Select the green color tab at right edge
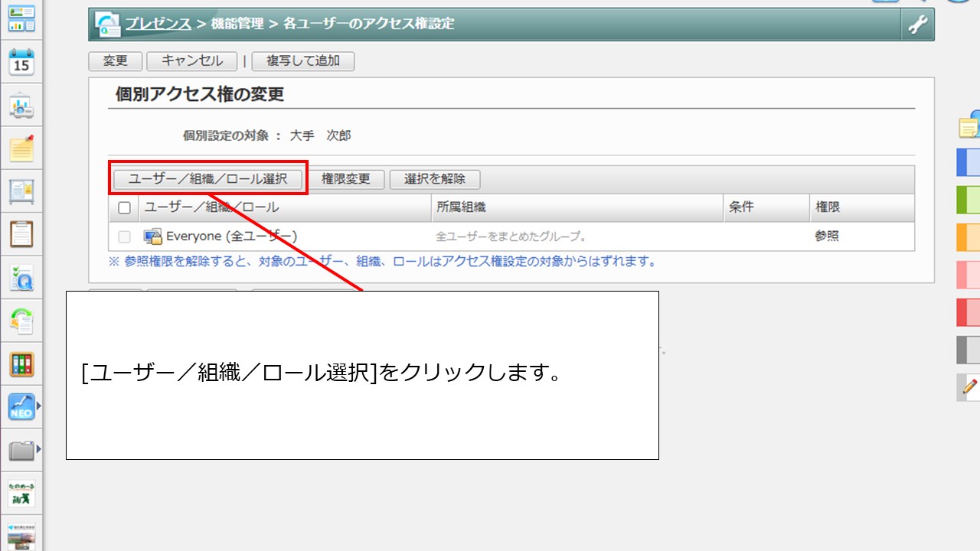The image size is (980, 551). click(969, 200)
